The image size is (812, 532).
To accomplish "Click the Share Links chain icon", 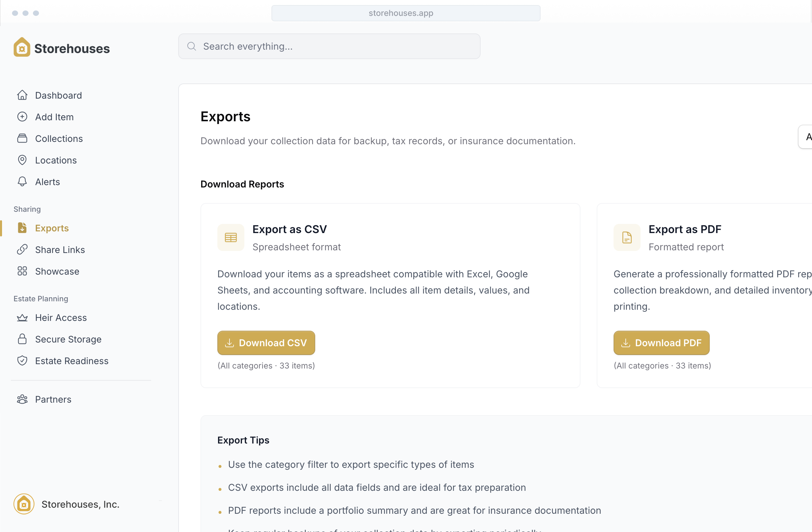I will (x=22, y=250).
